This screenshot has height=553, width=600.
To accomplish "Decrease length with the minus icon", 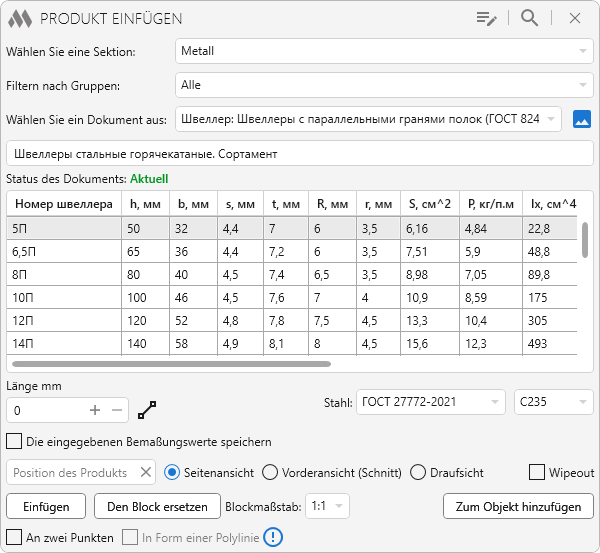I will 117,410.
